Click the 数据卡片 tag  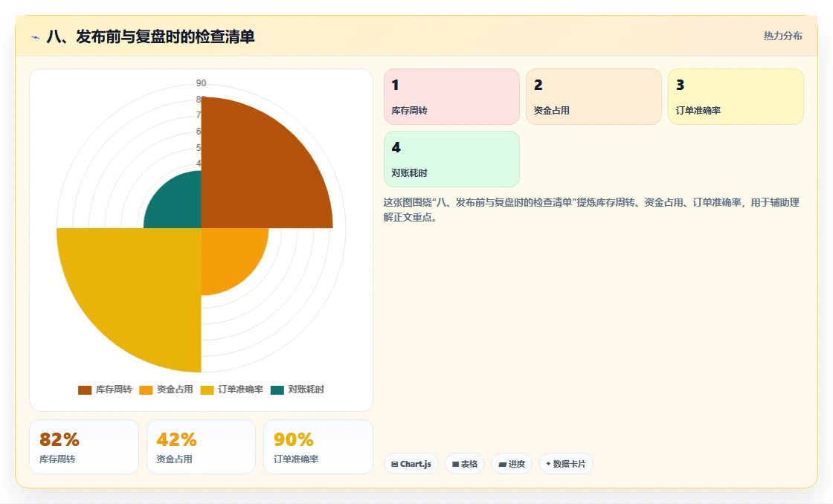tap(566, 464)
